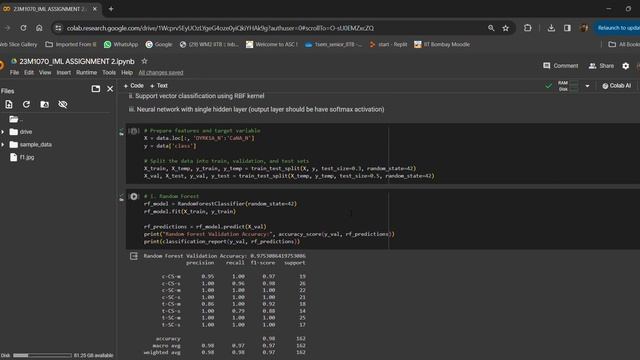The image size is (640, 360).
Task: Close the 23M1070_IML ASSIGNMENT tab
Action: (x=95, y=9)
